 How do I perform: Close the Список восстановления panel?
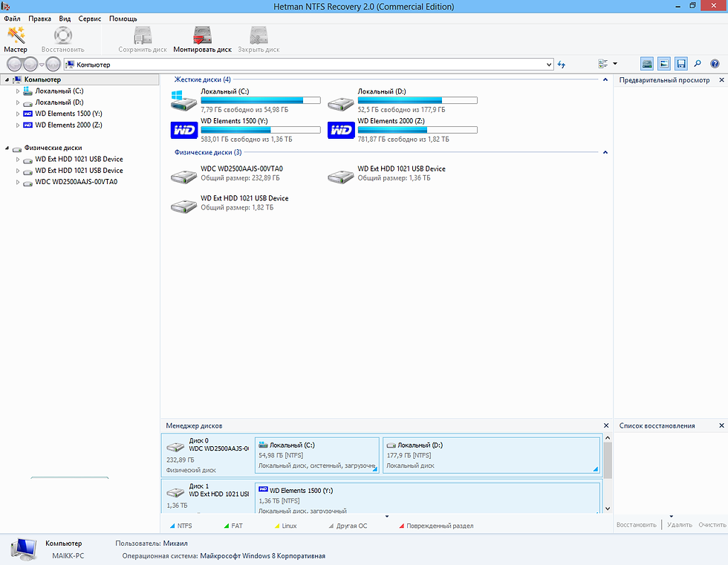pos(721,425)
